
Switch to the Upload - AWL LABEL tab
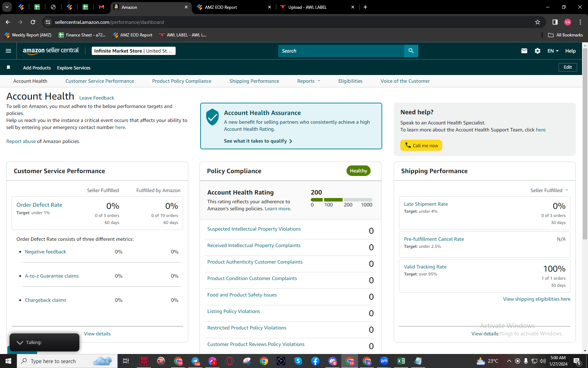pos(317,7)
